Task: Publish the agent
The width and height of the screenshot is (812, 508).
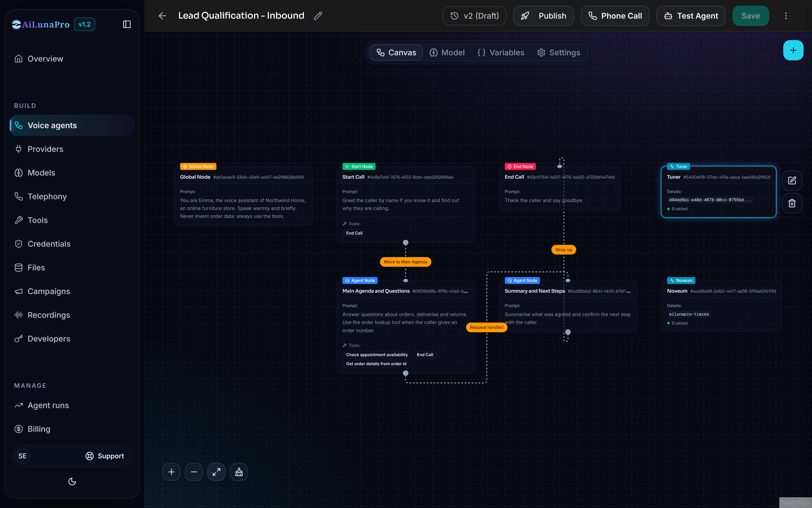Action: click(543, 16)
